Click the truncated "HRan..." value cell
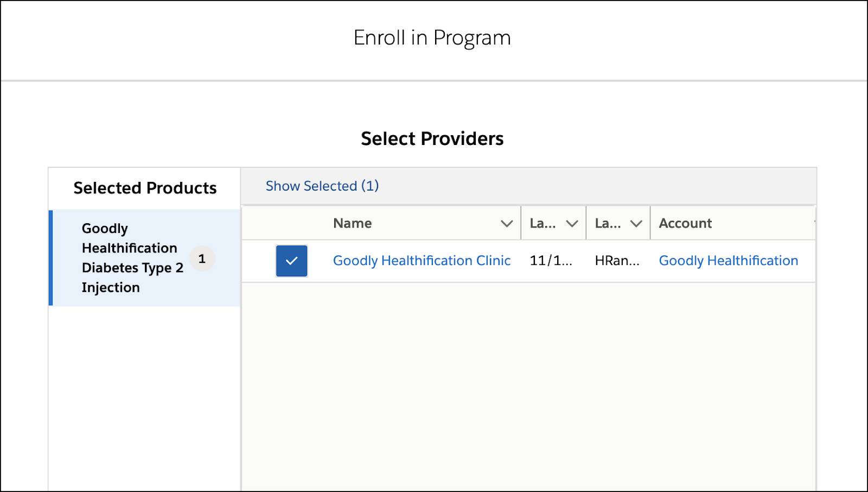868x492 pixels. click(x=617, y=261)
